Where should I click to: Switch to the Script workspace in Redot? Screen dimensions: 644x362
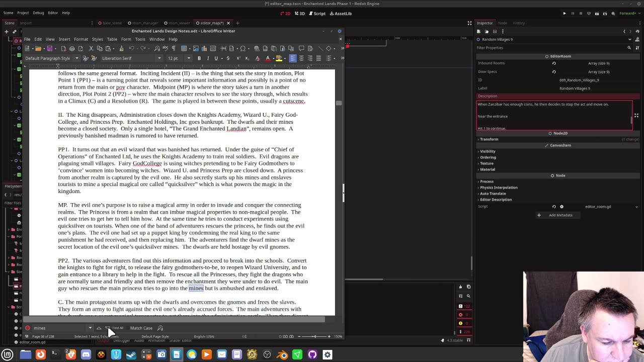pos(317,14)
